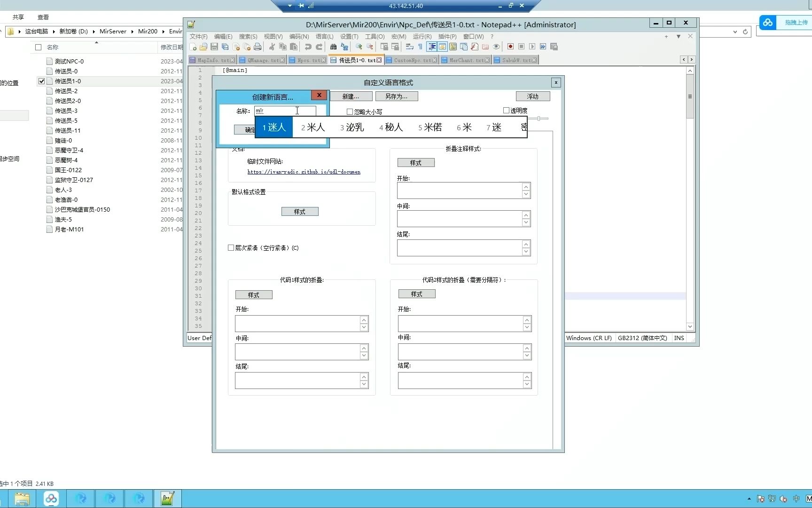Save all open documents via toolbar icon
Screen dimensions: 812x508
pos(225,47)
